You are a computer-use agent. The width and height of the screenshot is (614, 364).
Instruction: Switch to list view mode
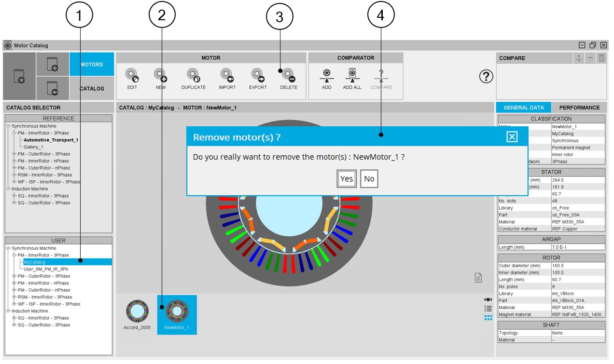(488, 308)
